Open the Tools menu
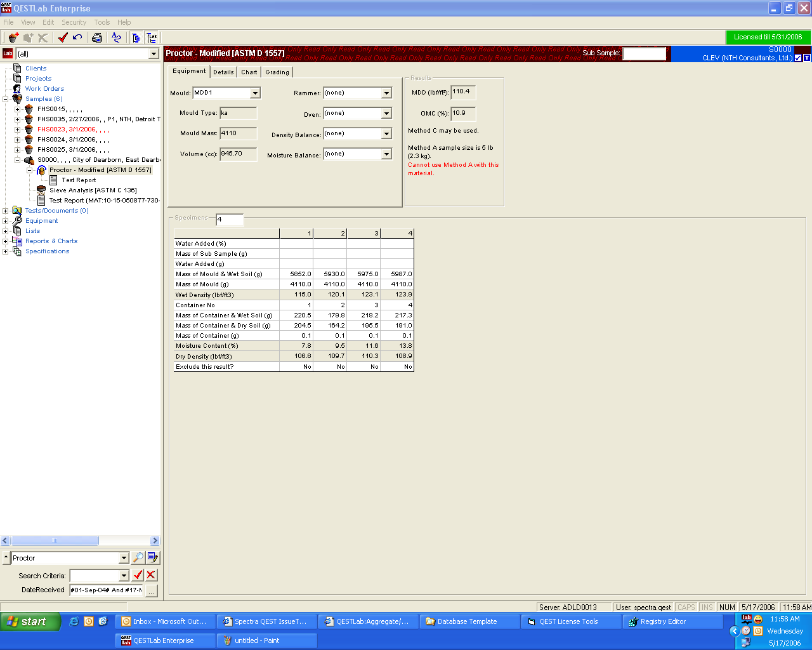Viewport: 812px width, 650px height. tap(101, 22)
